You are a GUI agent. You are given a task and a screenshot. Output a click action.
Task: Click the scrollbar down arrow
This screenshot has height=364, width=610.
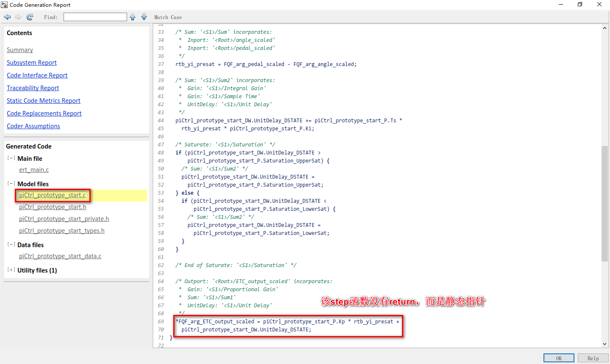coord(604,344)
